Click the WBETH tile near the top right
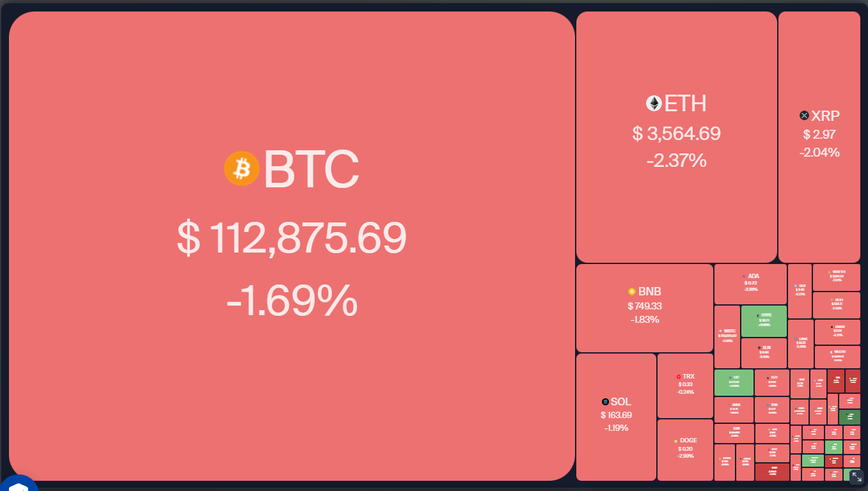The width and height of the screenshot is (868, 491). coord(837,276)
